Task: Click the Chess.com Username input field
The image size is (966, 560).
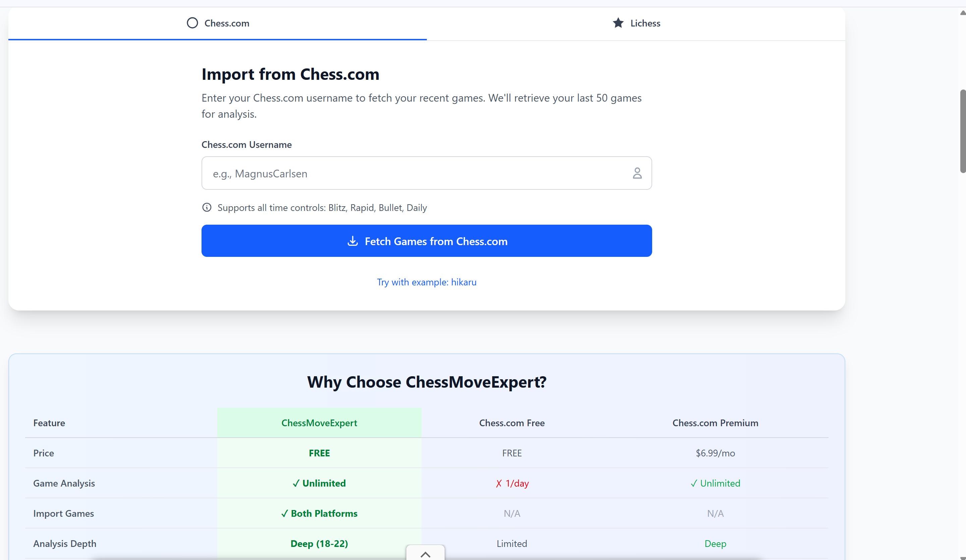Action: (422, 173)
